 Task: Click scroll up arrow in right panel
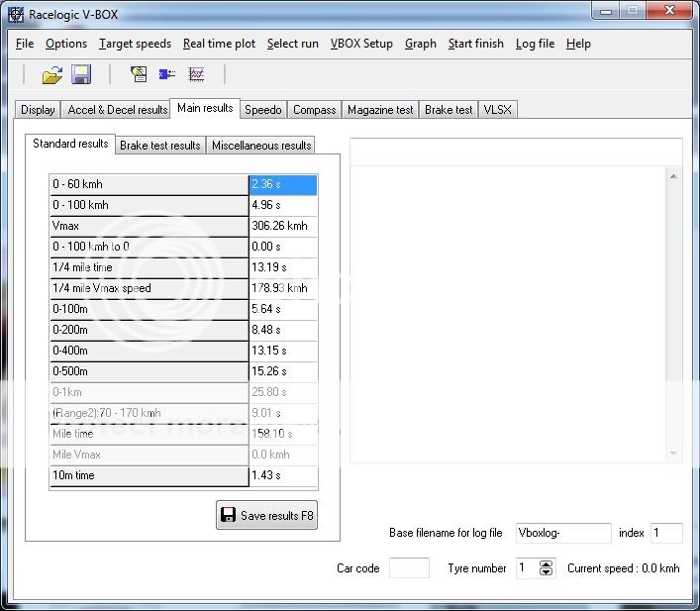click(x=673, y=177)
